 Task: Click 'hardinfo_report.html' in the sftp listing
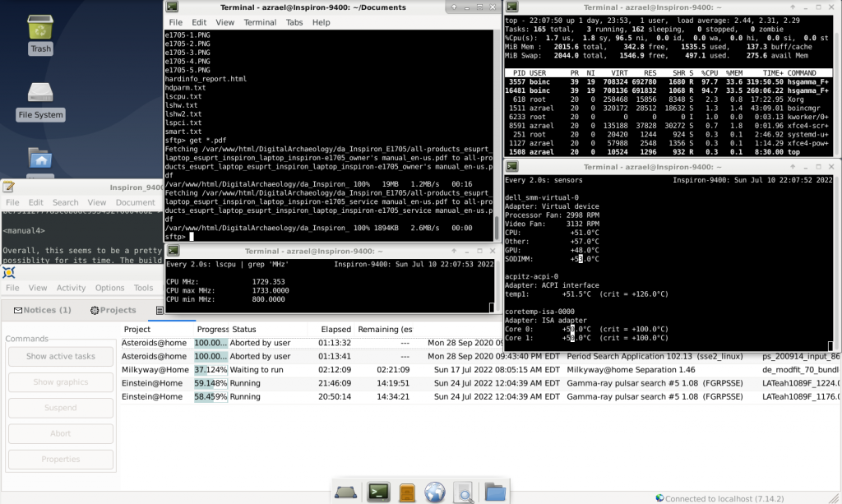[x=206, y=79]
